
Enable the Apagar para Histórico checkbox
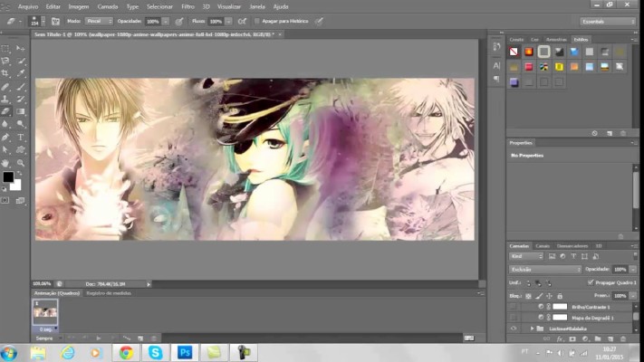click(257, 20)
